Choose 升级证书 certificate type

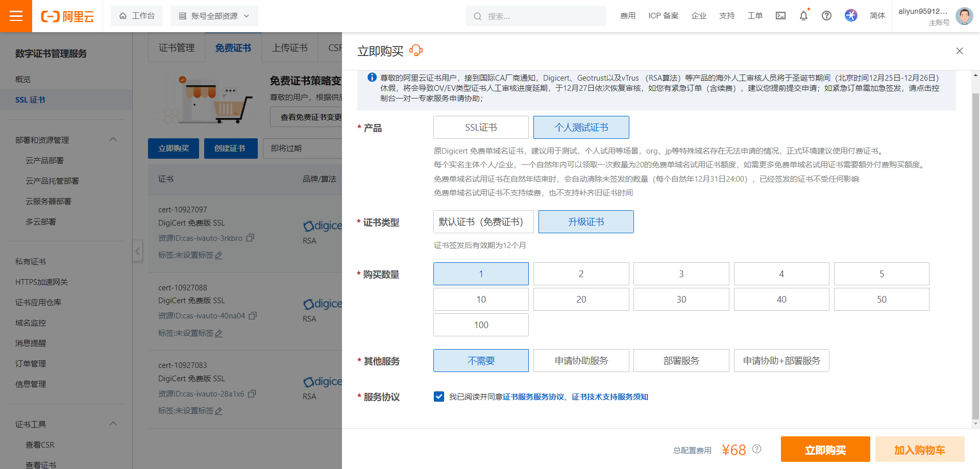pos(586,221)
